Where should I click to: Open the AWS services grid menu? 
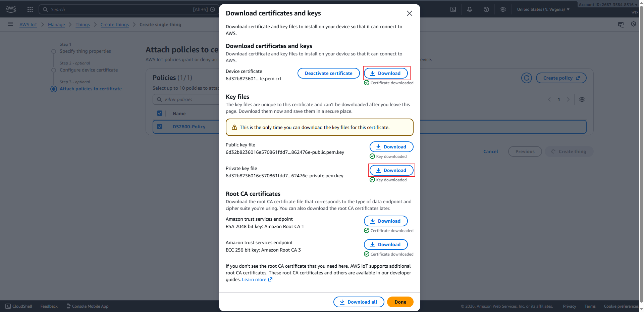click(30, 9)
